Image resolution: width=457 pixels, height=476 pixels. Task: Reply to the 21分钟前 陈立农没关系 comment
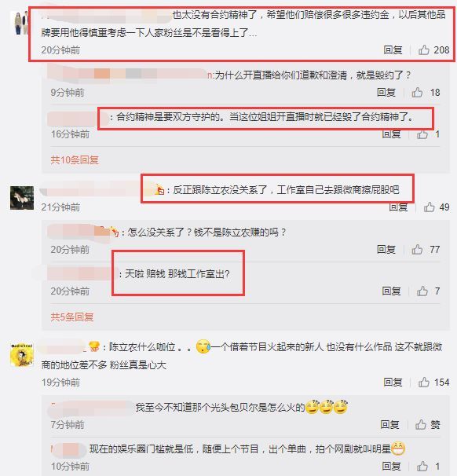pyautogui.click(x=398, y=207)
